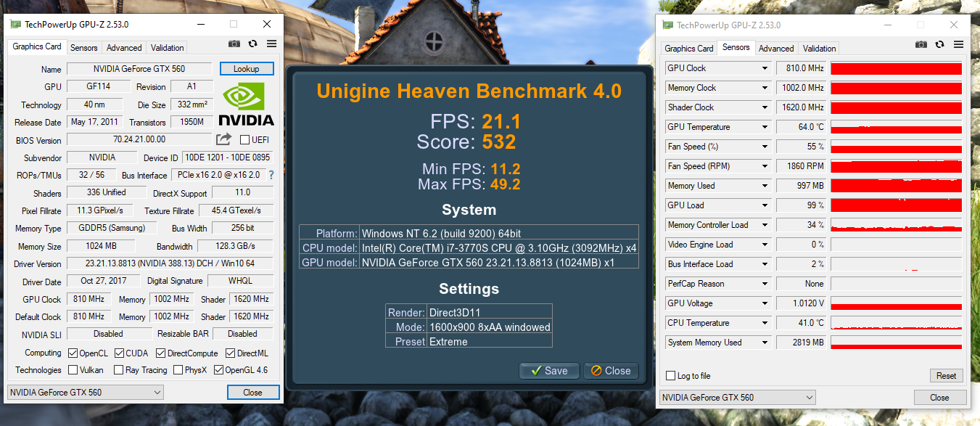Click the NVIDIA logo image

pos(246,105)
